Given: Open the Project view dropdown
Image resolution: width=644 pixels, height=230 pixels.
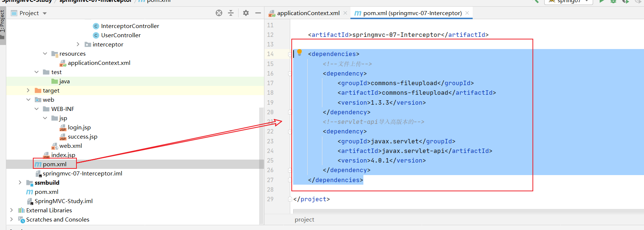Looking at the screenshot, I should pyautogui.click(x=45, y=13).
